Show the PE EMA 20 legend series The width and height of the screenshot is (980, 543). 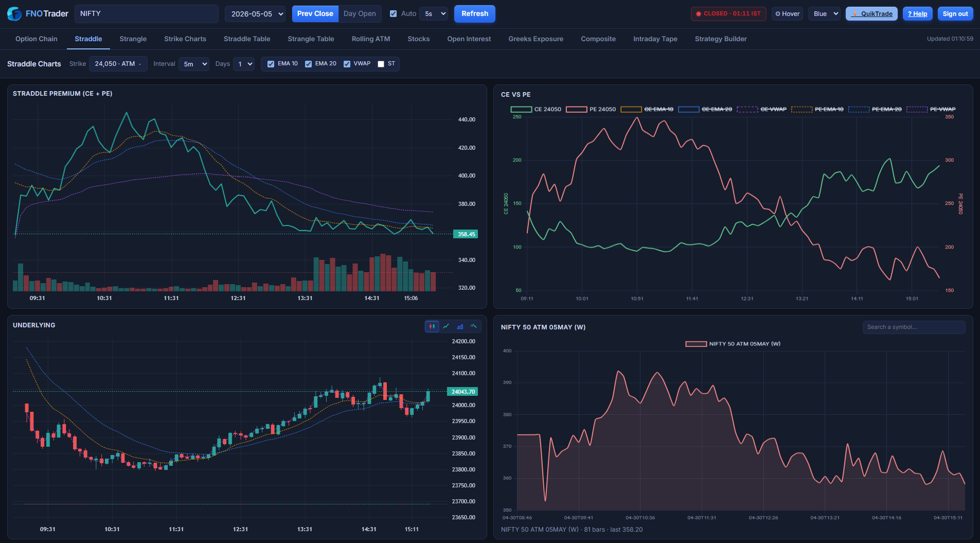tap(875, 109)
